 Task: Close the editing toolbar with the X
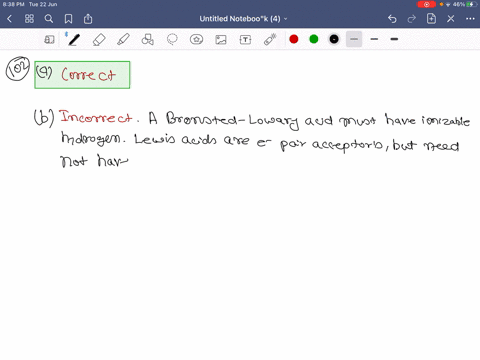[x=451, y=19]
